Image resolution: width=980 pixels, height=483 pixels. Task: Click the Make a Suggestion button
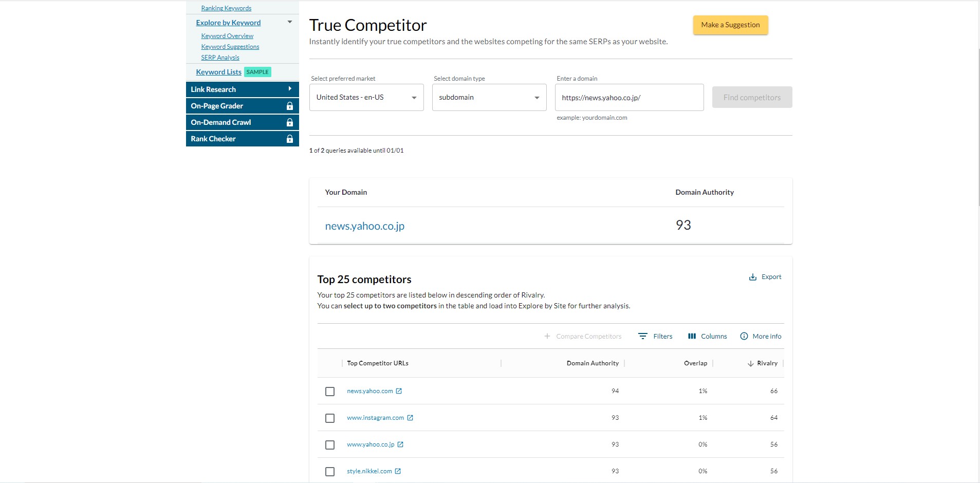click(730, 25)
